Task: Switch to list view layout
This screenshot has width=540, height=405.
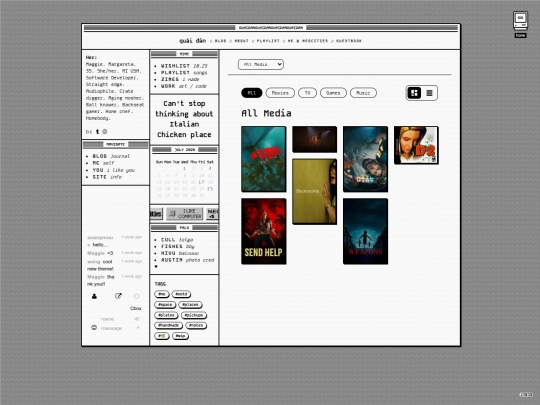Action: 429,93
